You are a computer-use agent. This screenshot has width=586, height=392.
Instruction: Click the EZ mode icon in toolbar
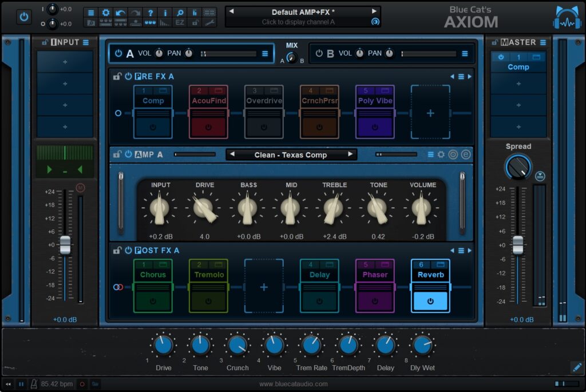(x=180, y=22)
